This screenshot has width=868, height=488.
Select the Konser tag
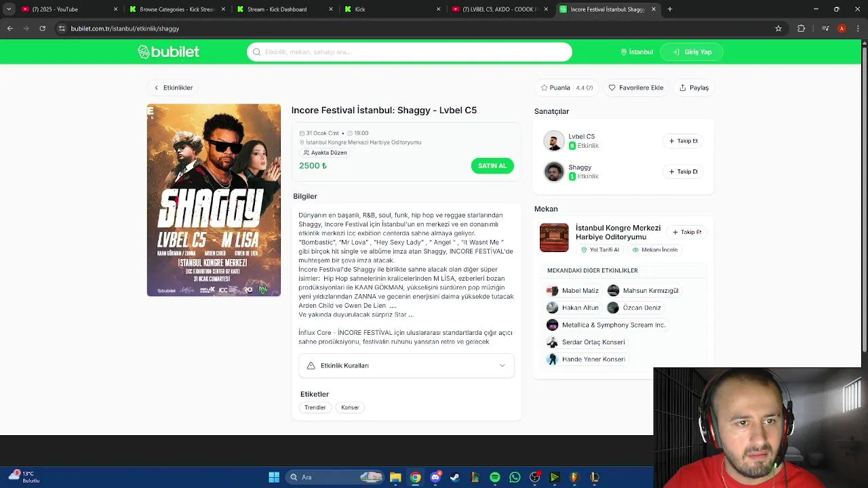point(350,407)
